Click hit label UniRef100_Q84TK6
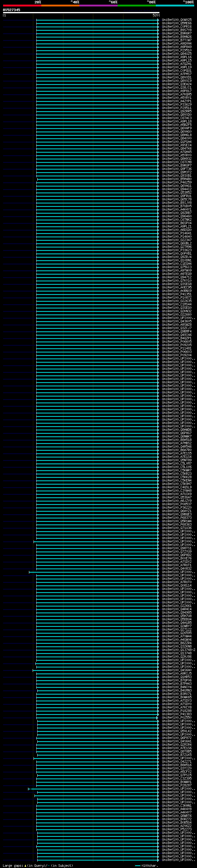 pos(177,148)
